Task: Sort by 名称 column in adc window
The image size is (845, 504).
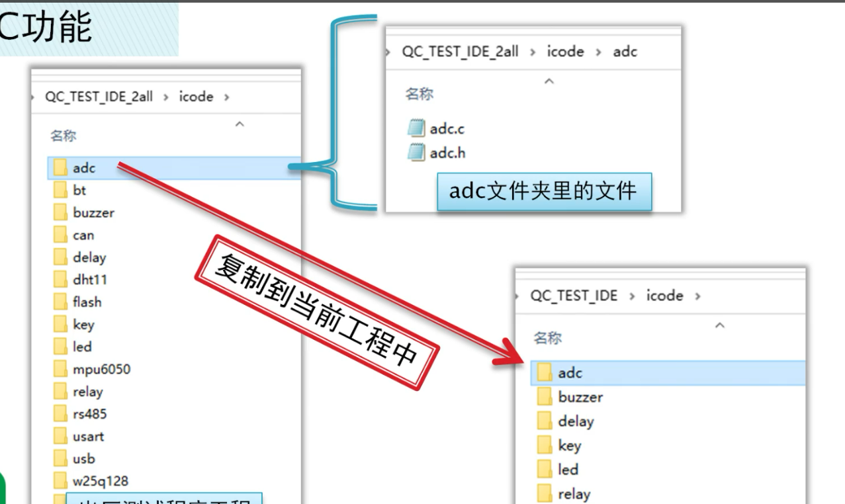Action: point(419,95)
